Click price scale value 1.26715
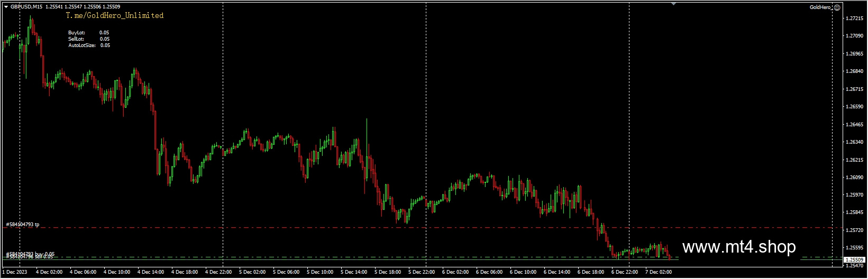868x279 pixels. point(854,89)
